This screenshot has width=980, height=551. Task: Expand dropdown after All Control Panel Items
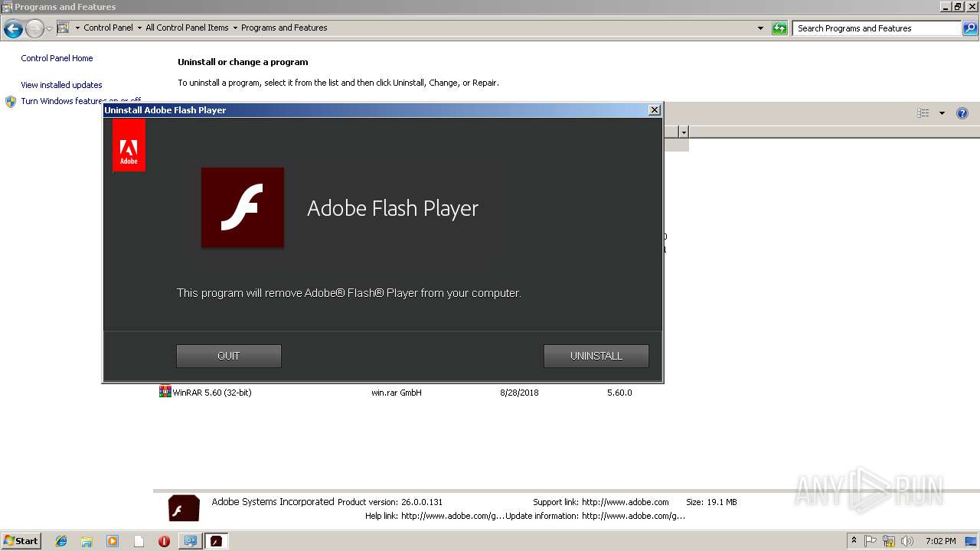tap(235, 28)
